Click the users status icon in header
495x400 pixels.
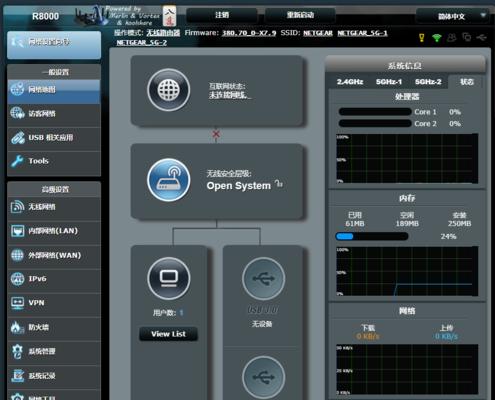[452, 38]
